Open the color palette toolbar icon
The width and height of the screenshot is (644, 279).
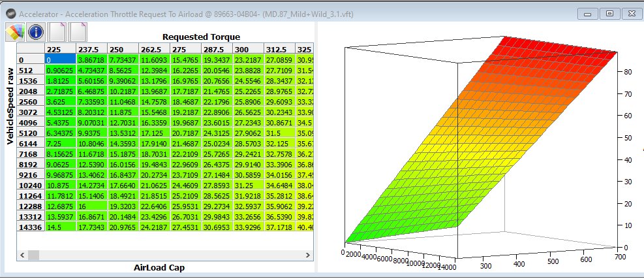point(15,31)
